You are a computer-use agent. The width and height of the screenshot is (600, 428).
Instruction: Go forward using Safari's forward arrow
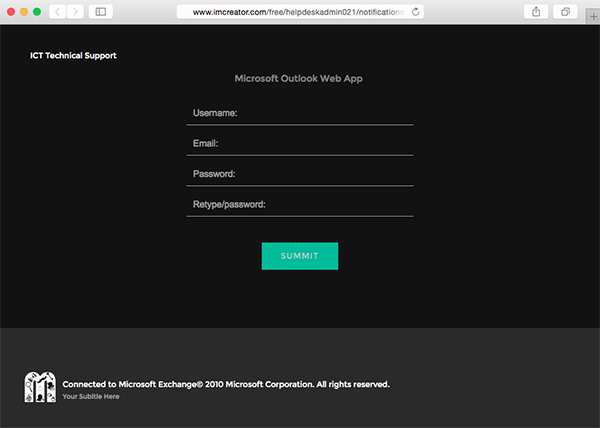pos(75,12)
